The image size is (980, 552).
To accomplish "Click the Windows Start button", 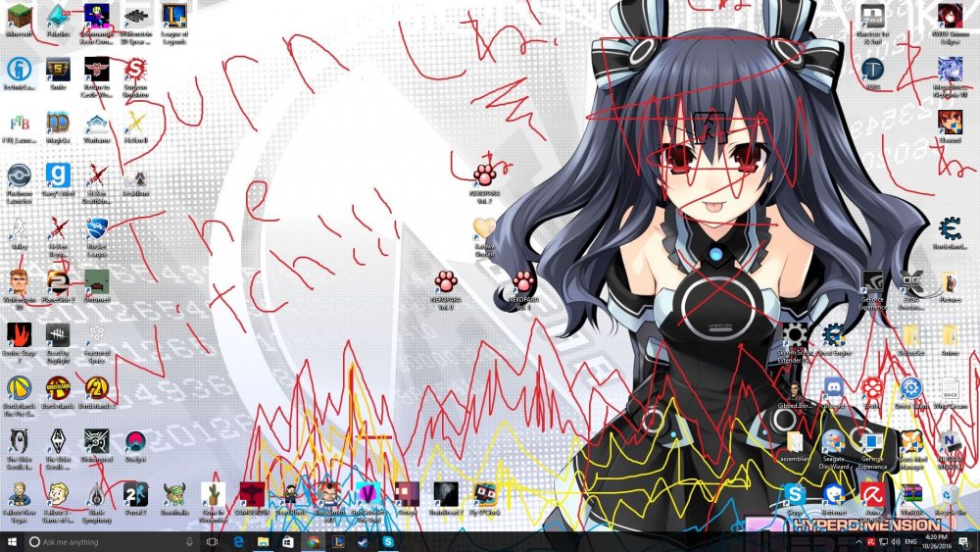I will (11, 541).
